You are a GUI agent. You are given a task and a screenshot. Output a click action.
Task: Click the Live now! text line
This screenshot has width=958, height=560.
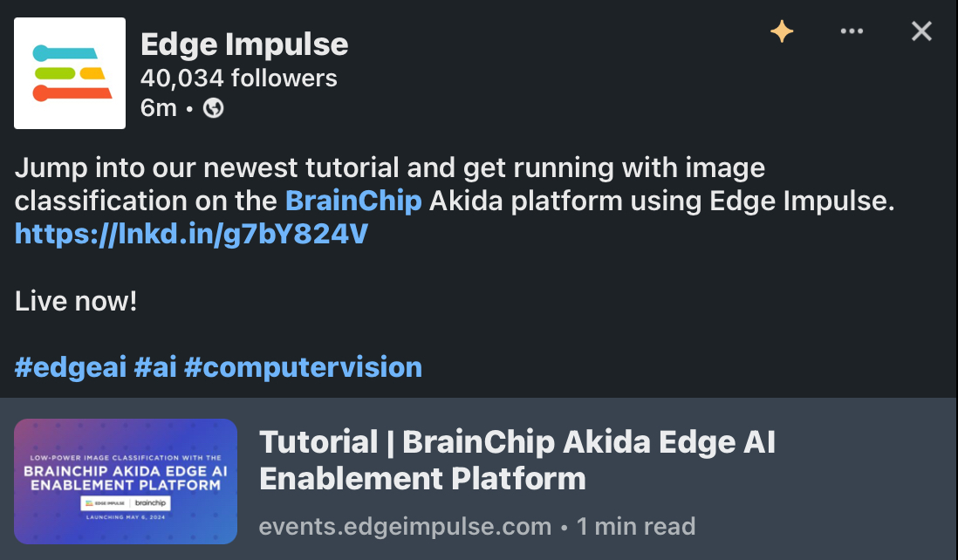(76, 301)
